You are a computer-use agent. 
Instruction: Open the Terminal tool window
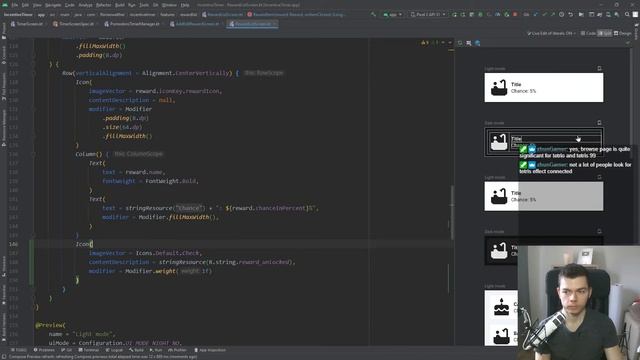click(89, 350)
